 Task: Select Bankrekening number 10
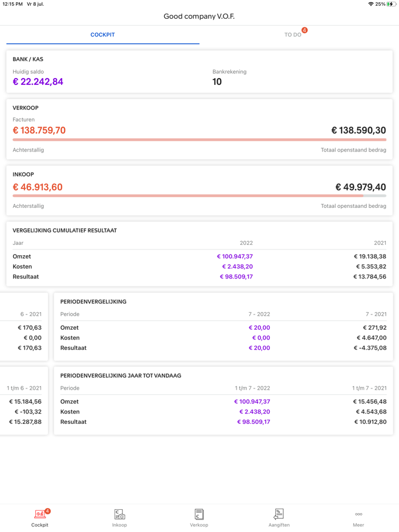(x=216, y=81)
